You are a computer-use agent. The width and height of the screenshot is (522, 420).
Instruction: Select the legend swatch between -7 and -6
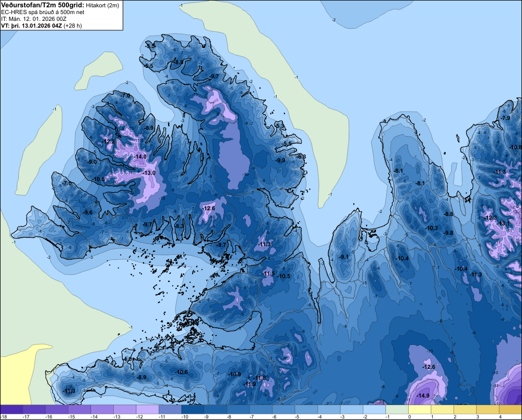coord(260,410)
